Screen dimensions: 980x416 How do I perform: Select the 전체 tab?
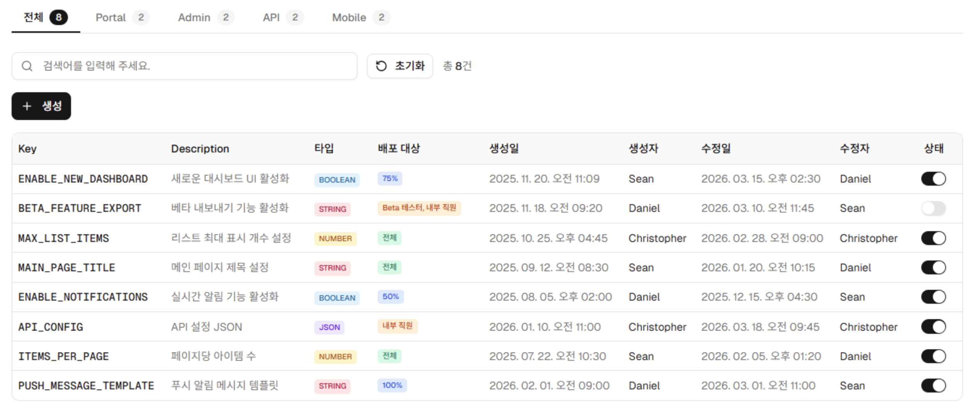[46, 17]
